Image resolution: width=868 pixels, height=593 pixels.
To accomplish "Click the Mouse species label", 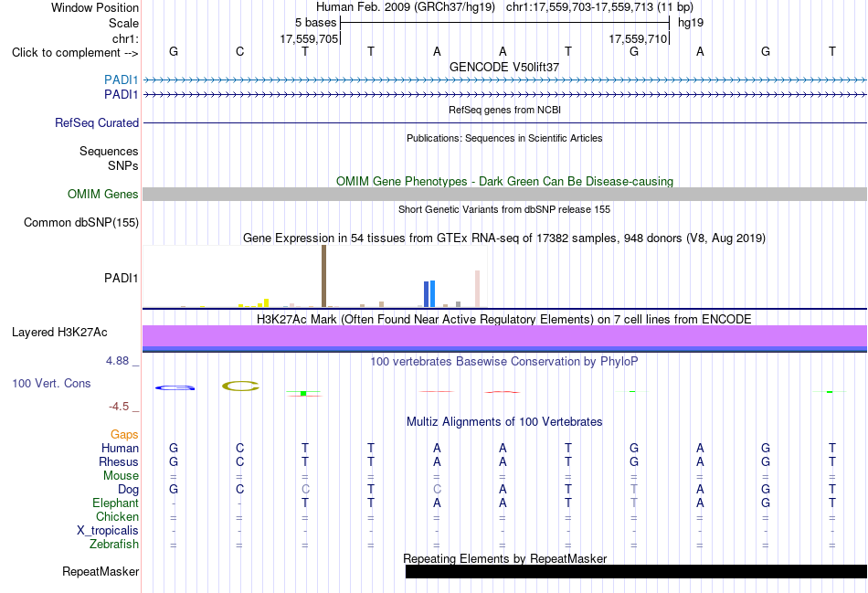I will (121, 476).
